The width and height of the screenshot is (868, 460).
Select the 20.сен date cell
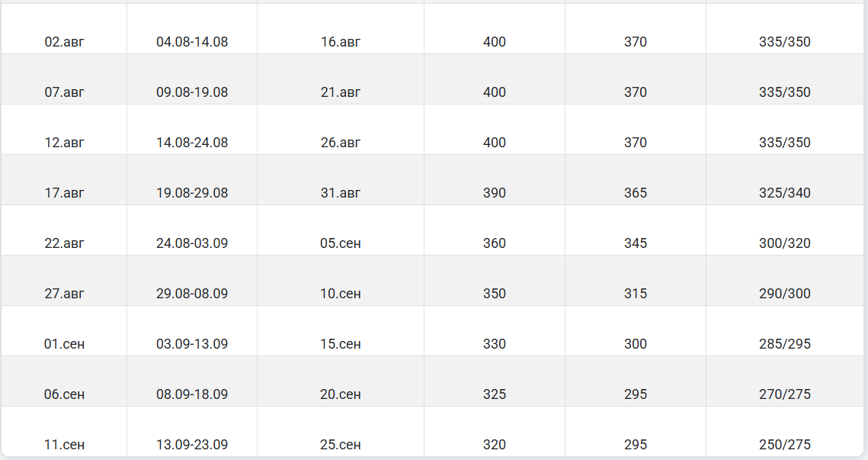point(341,394)
